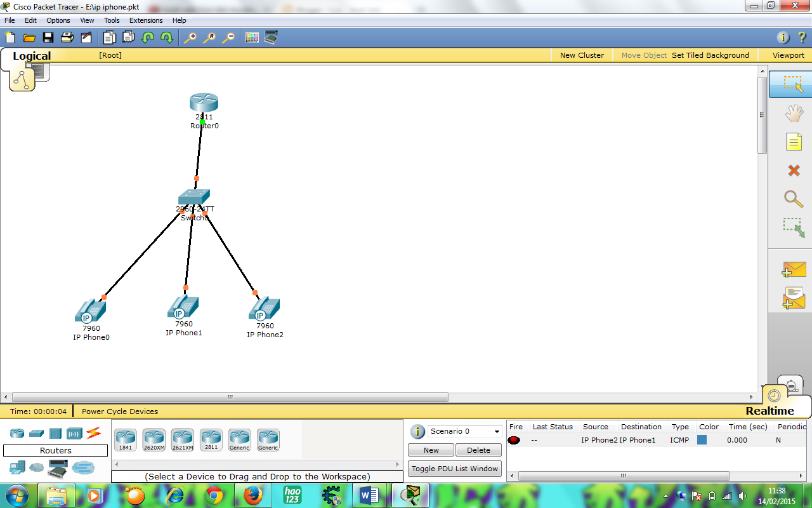
Task: Choose the Routers device category icon
Action: pyautogui.click(x=17, y=434)
